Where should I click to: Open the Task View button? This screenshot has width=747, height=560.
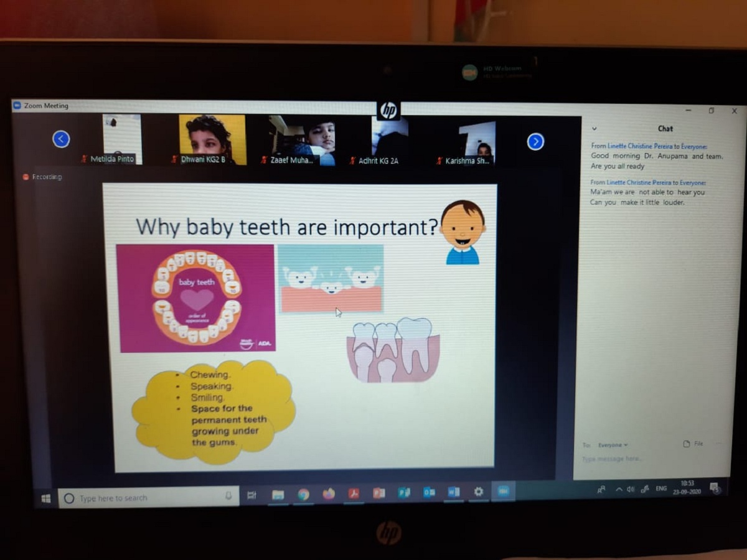click(252, 496)
